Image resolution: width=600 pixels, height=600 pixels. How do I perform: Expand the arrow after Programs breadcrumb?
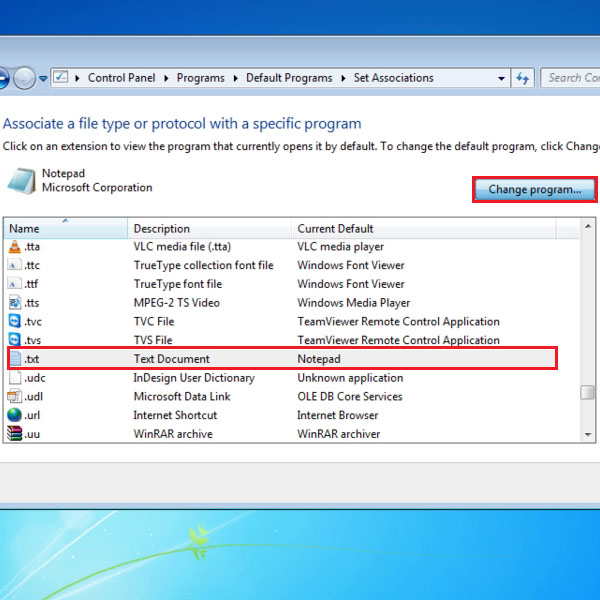[x=235, y=78]
